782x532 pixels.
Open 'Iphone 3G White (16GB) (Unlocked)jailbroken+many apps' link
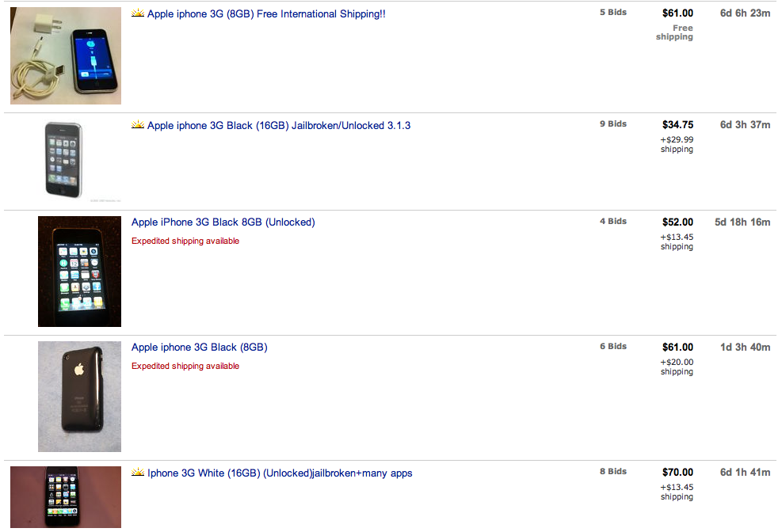tap(280, 473)
